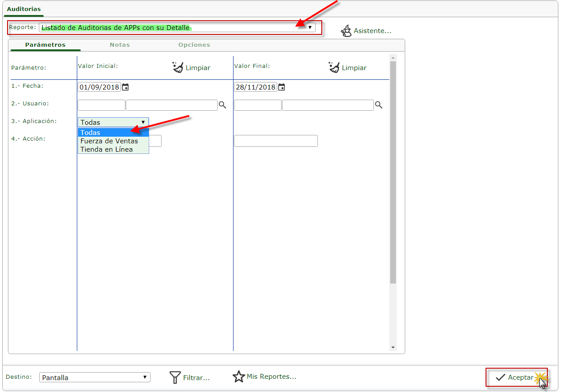Click the Limpiar broom under Valor Inicial
Viewport: 565px width, 392px height.
click(x=178, y=67)
